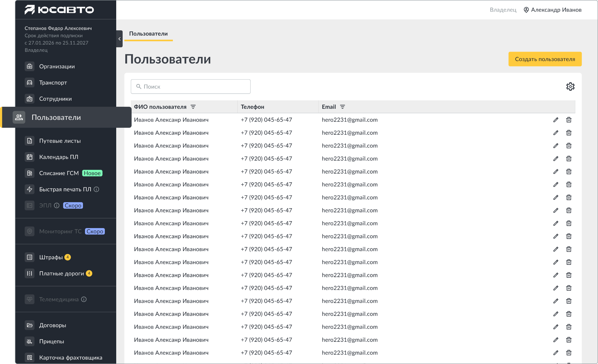
Task: Click the Скоро badge next to ЭПЛ
Action: [73, 206]
